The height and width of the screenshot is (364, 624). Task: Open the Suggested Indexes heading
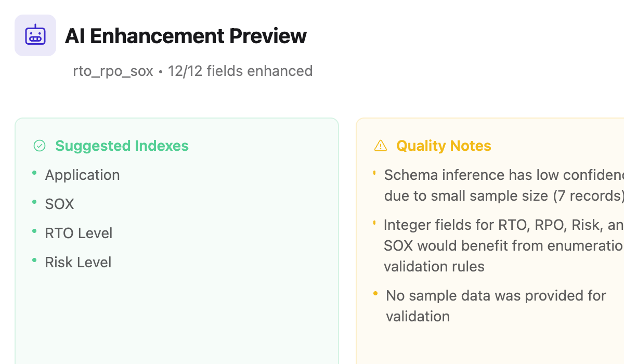(122, 146)
